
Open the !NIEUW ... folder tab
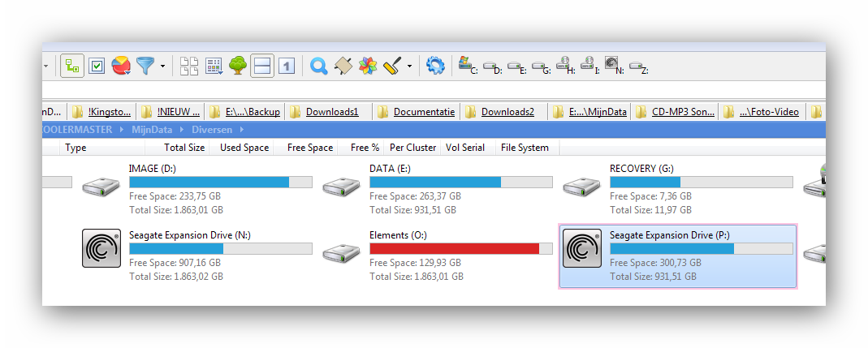click(x=171, y=112)
